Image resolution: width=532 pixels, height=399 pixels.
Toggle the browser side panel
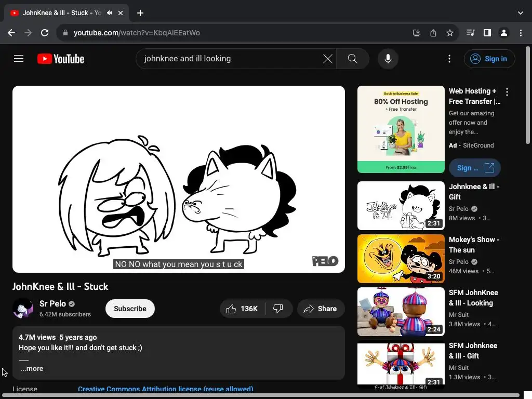(x=487, y=33)
